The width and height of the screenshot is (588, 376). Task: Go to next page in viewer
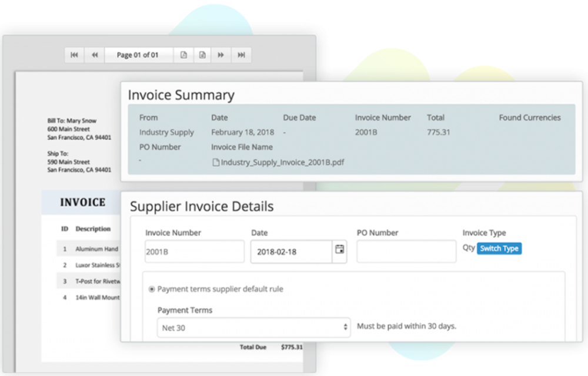(221, 55)
